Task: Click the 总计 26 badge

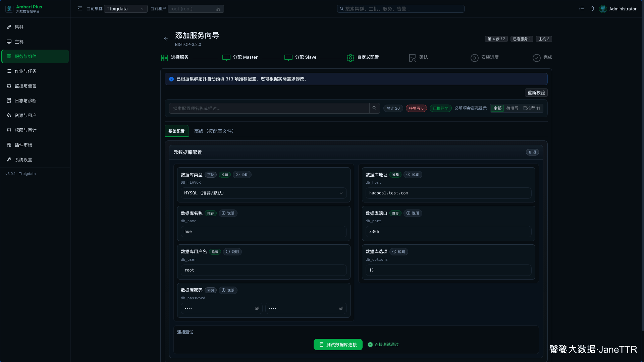Action: pyautogui.click(x=393, y=108)
